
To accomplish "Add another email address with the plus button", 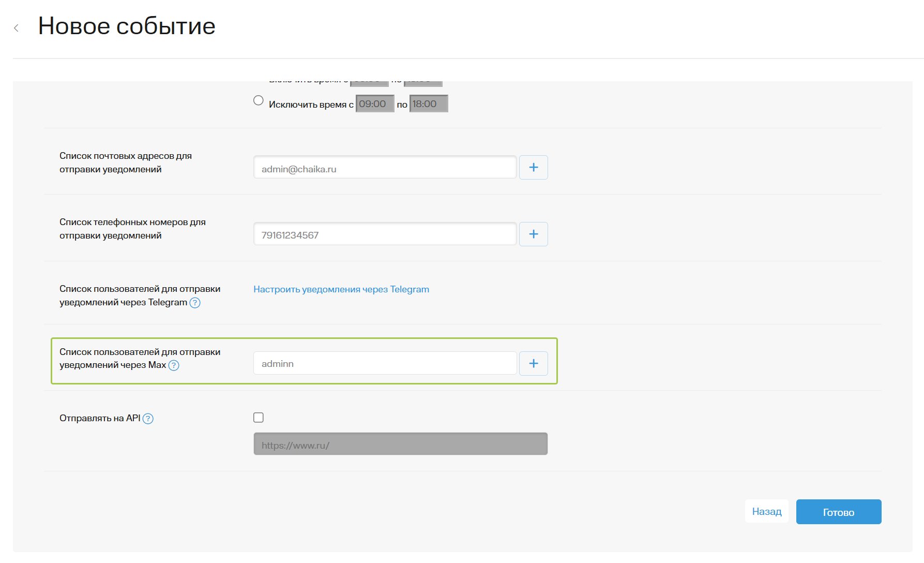I will tap(534, 168).
